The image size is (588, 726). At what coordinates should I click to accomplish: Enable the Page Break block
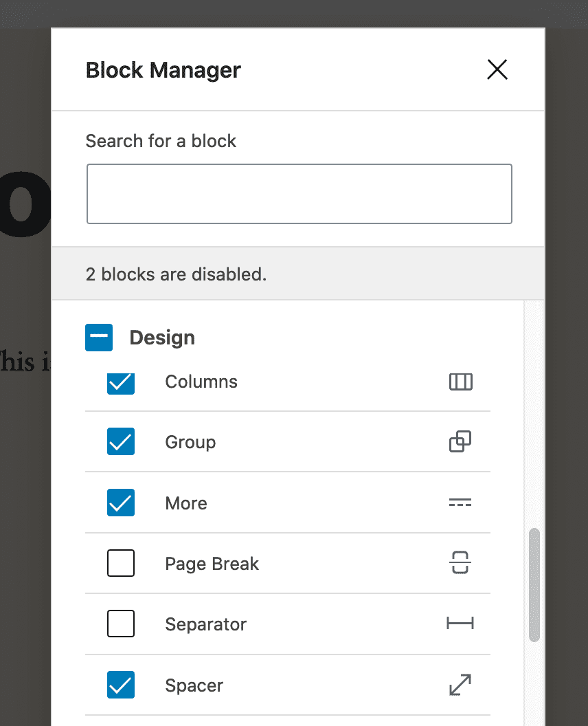coord(120,563)
